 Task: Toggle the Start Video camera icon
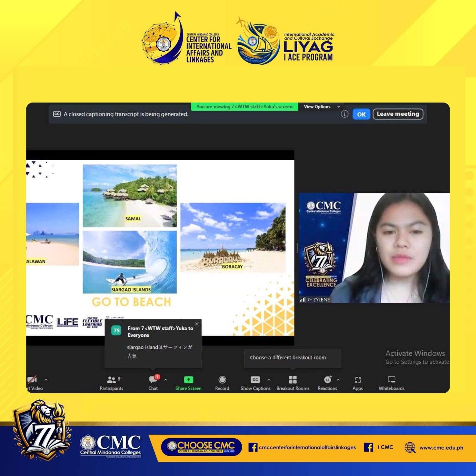(x=32, y=379)
